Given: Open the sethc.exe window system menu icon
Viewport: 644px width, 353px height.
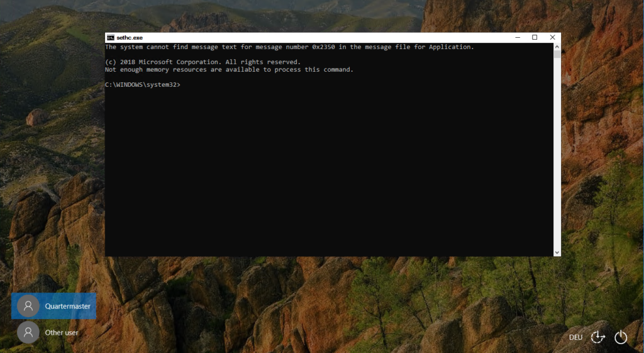Looking at the screenshot, I should (x=111, y=38).
